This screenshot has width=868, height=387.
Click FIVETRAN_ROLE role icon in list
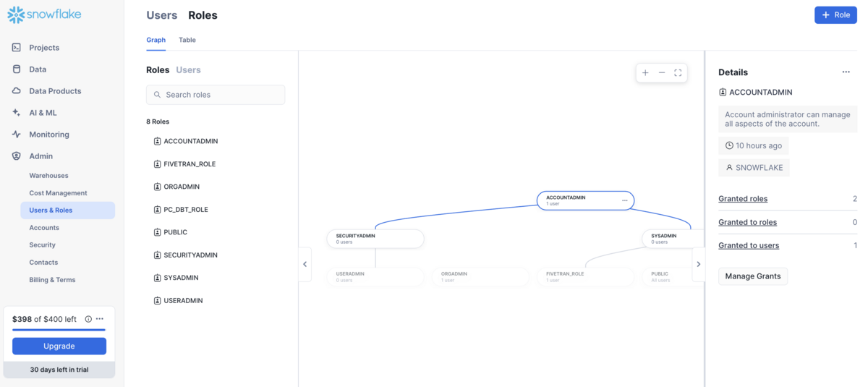coord(157,164)
